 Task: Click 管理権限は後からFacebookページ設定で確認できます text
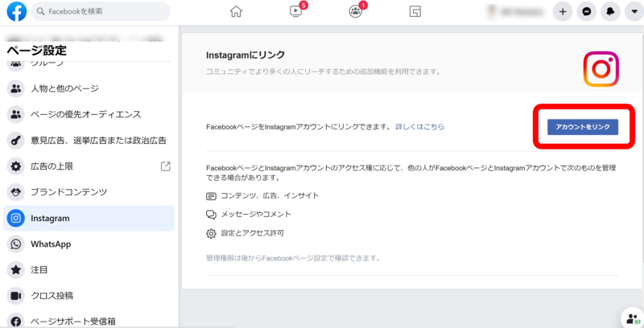coord(293,258)
